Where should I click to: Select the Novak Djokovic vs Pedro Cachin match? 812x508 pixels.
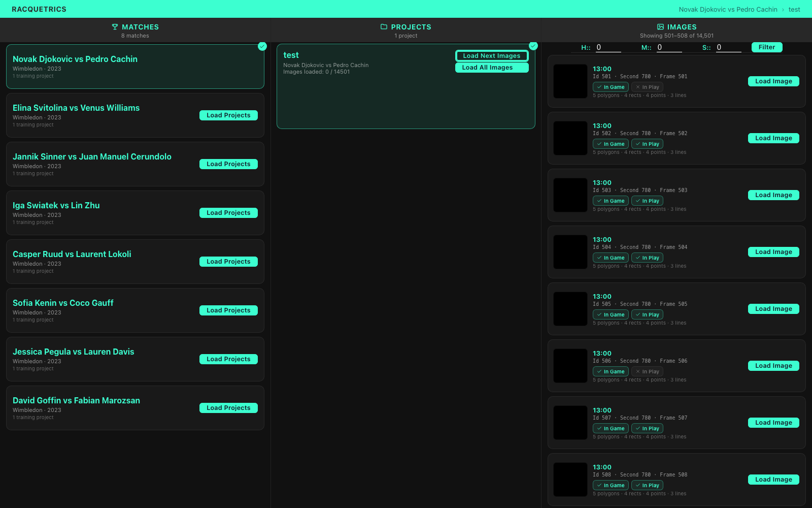click(x=135, y=67)
